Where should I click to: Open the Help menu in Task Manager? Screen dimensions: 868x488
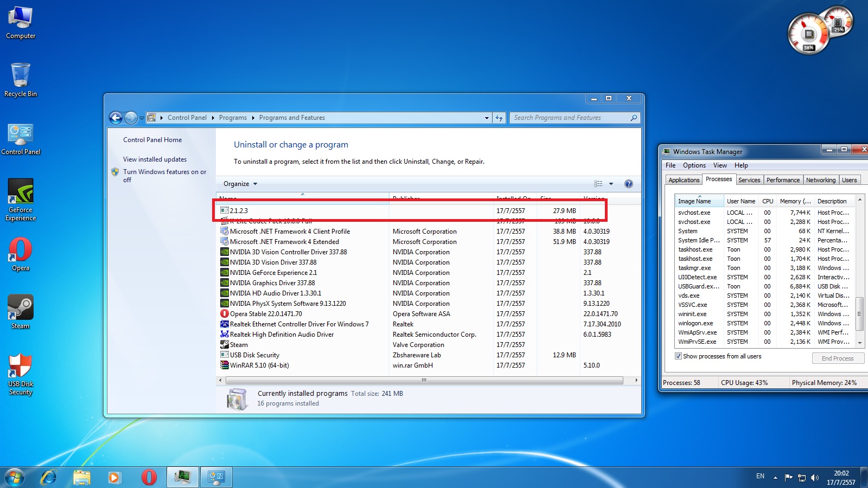[x=741, y=165]
